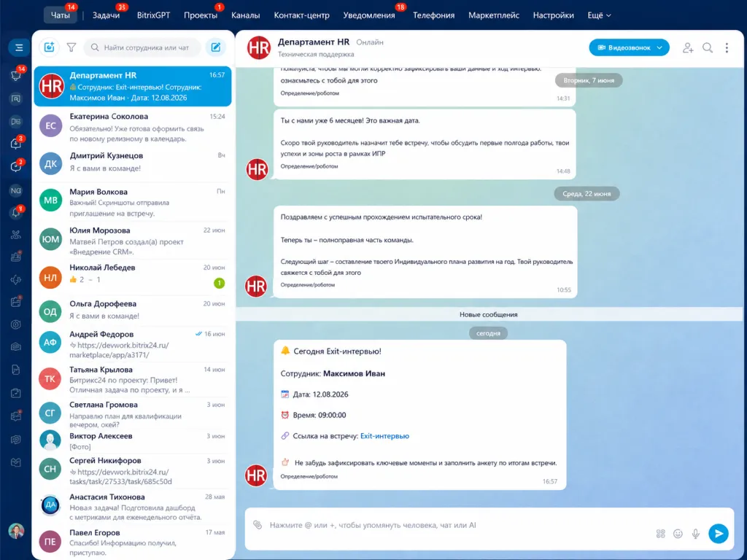Click the Виктор Алексеев photo avatar
This screenshot has width=747, height=560.
(50, 440)
